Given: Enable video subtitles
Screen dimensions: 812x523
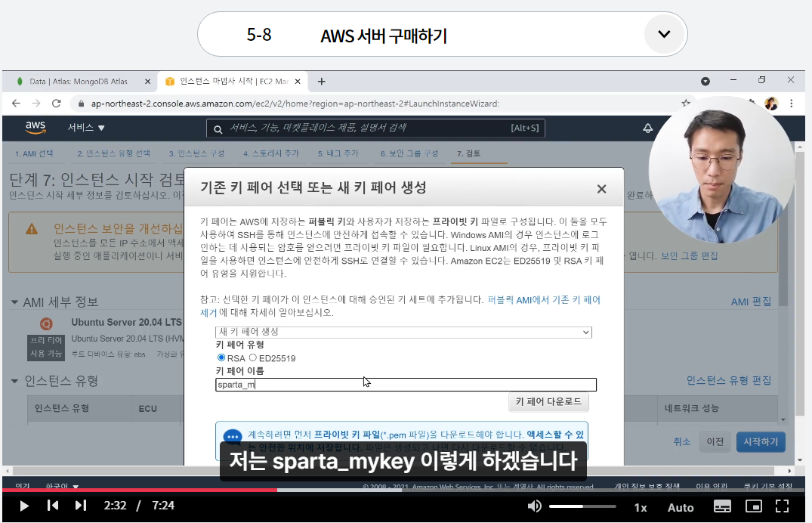Looking at the screenshot, I should (x=721, y=506).
